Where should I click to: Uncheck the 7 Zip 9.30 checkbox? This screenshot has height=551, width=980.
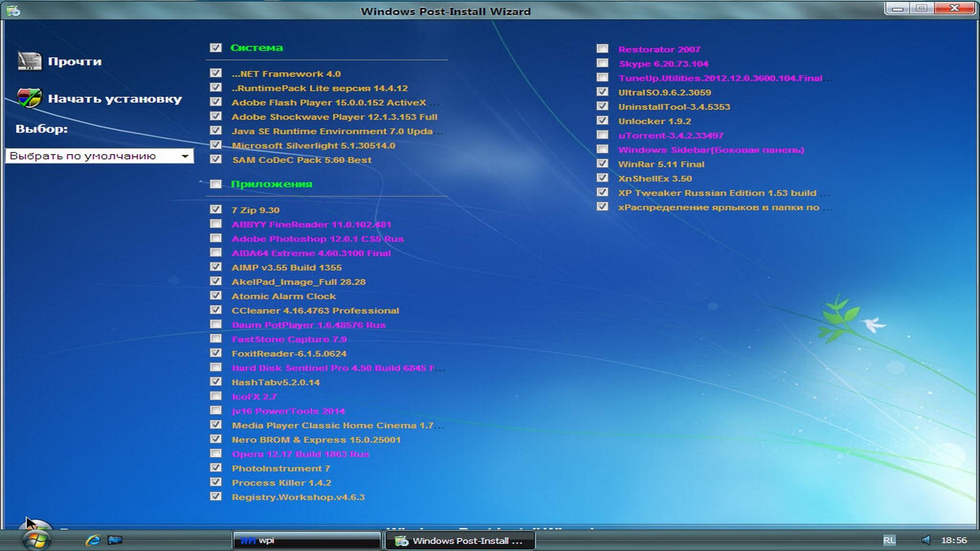(216, 210)
